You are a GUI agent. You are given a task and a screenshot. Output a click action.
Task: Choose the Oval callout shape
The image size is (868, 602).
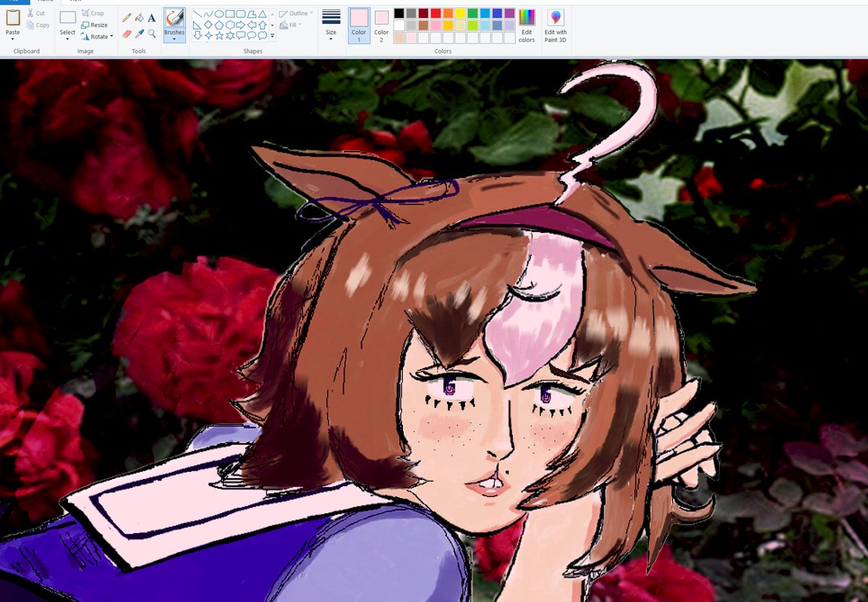(252, 35)
